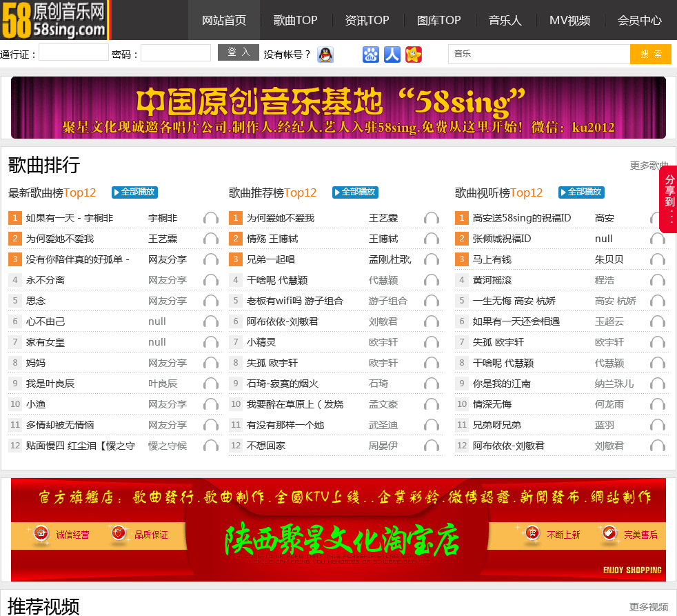
Task: Focus the 通行证 username field
Action: 74,52
